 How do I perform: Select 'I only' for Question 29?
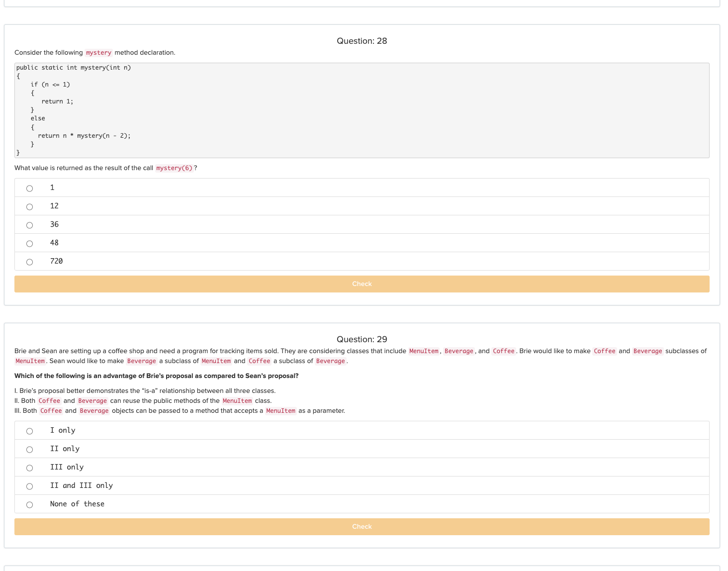coord(29,431)
